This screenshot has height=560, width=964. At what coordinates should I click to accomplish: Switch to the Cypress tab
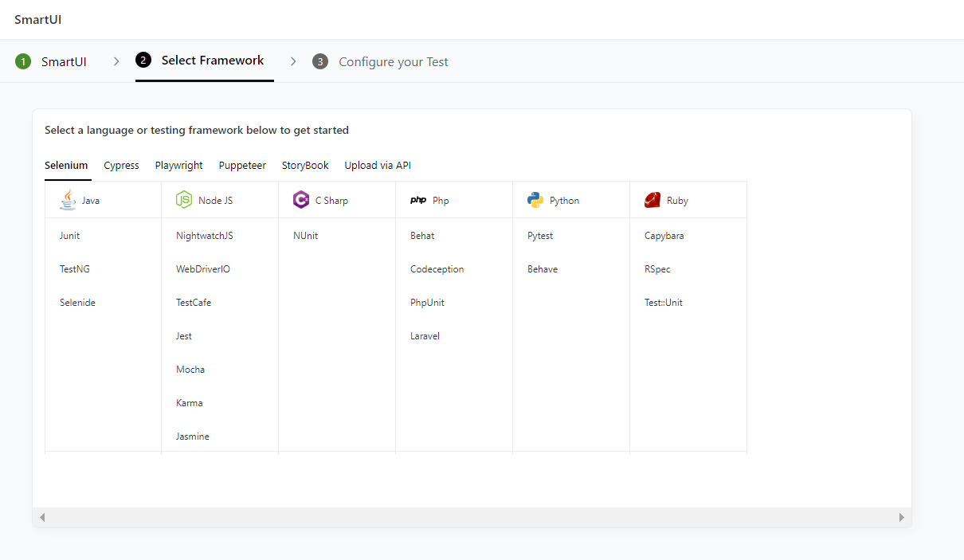click(121, 166)
